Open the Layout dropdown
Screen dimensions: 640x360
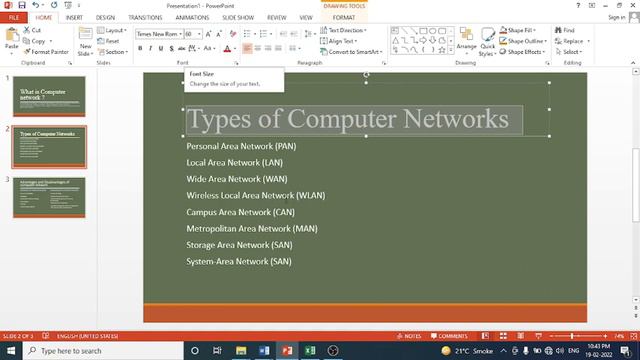112,30
